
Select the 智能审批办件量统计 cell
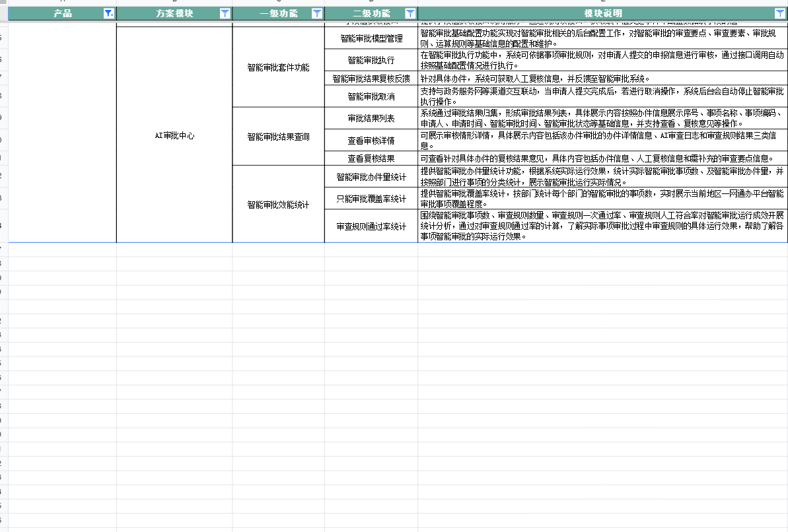[x=371, y=176]
